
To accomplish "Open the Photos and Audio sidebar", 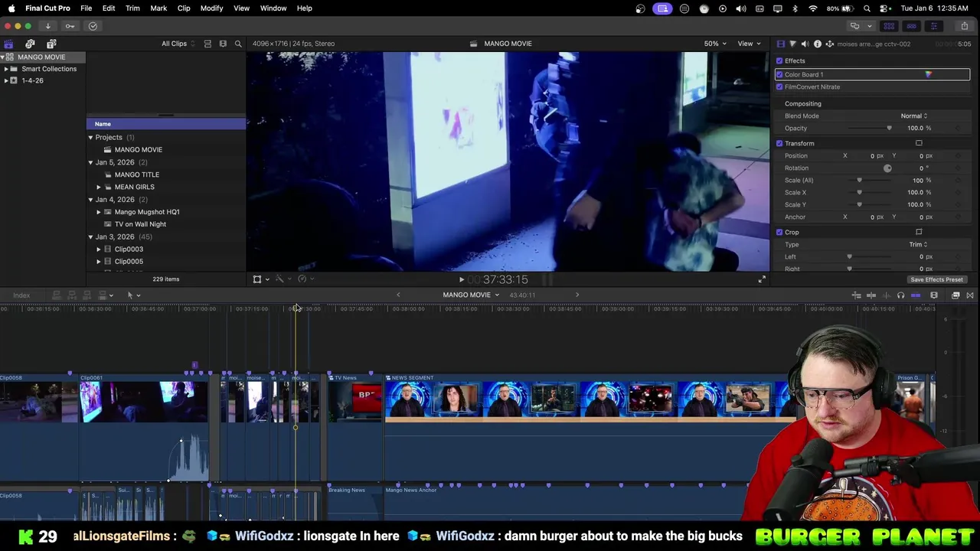I will pos(30,44).
